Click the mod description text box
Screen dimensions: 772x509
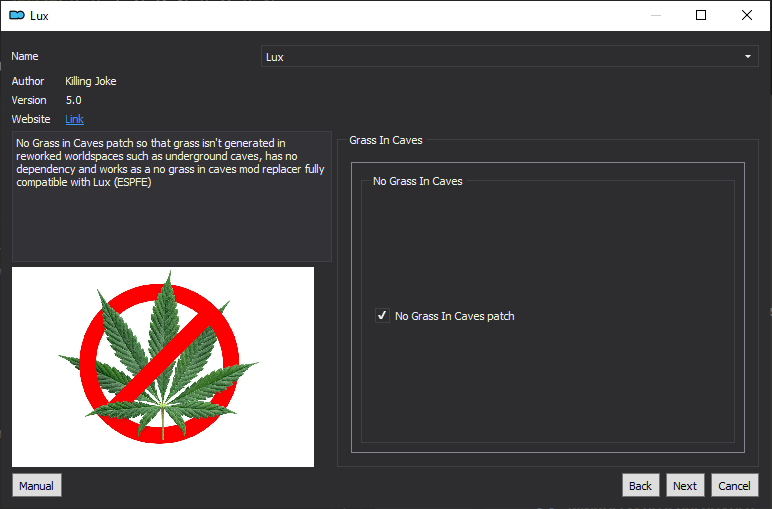pos(172,196)
